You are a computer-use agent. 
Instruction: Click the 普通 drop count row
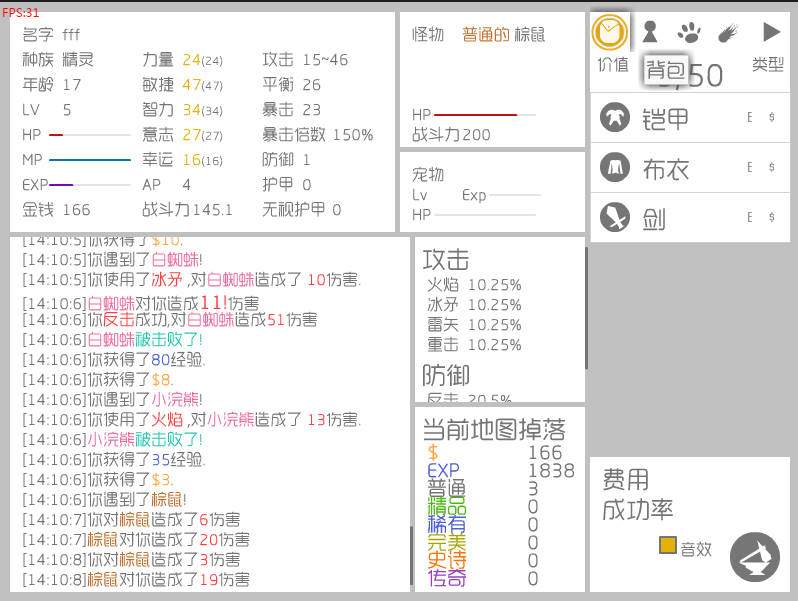(x=482, y=489)
